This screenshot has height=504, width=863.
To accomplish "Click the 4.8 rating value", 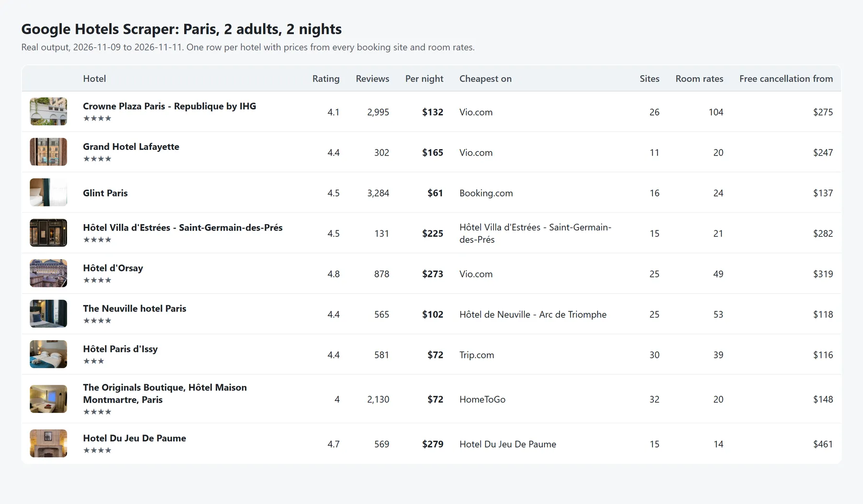I will tap(333, 274).
